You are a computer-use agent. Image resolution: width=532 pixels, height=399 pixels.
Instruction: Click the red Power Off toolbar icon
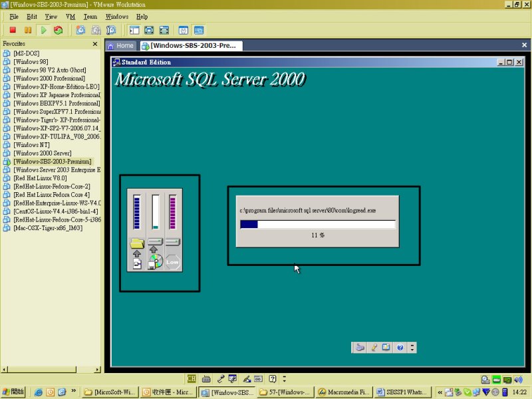click(13, 30)
